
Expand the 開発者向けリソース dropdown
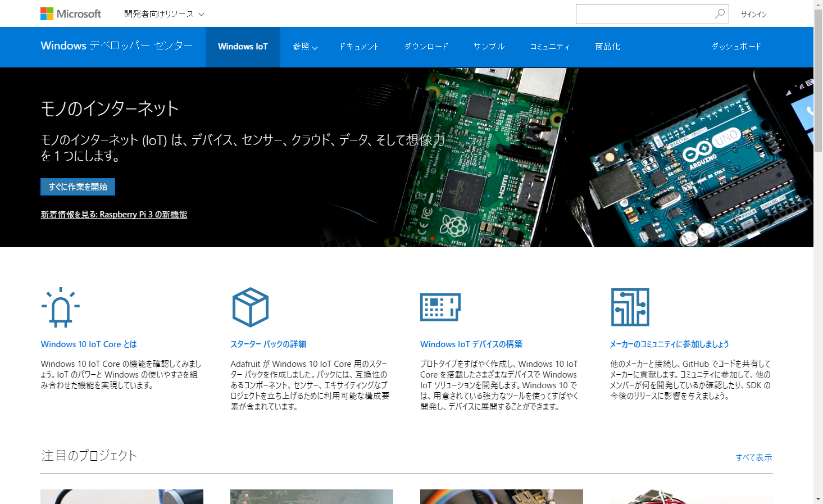[x=164, y=14]
